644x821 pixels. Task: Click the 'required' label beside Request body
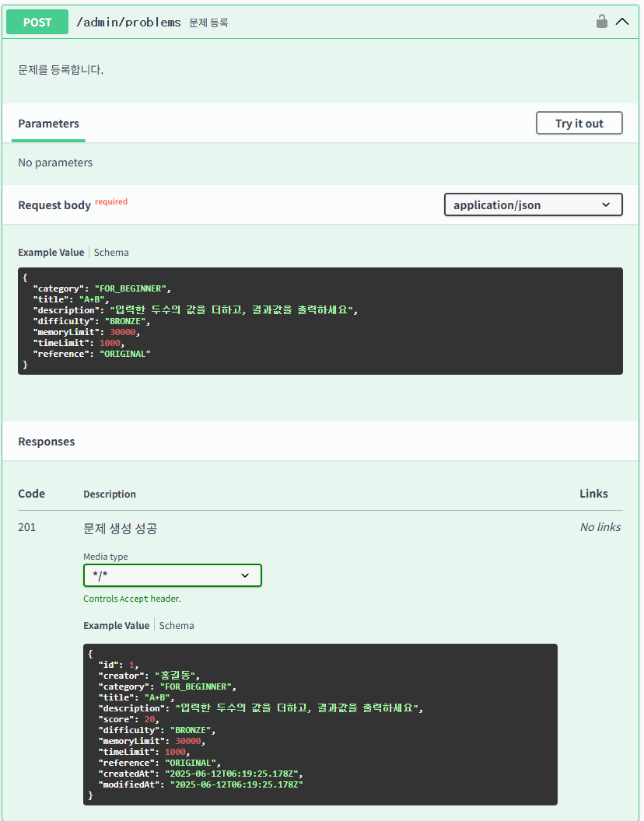[x=111, y=201]
